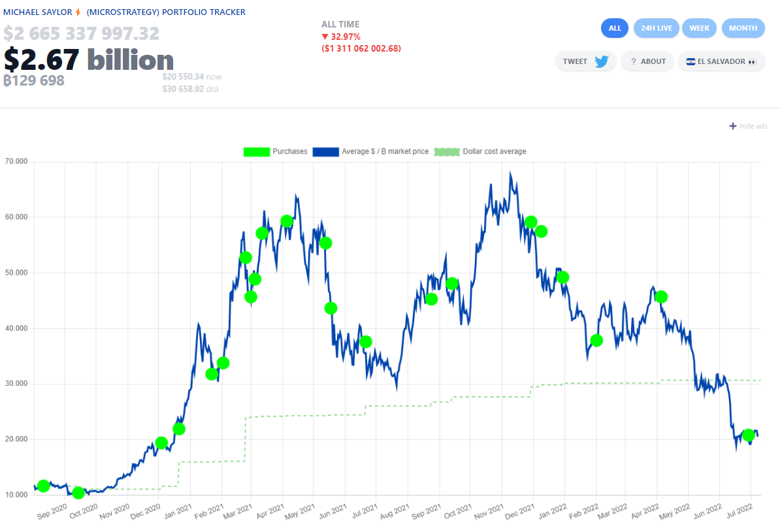Click the 10.000 y-axis label

point(16,495)
